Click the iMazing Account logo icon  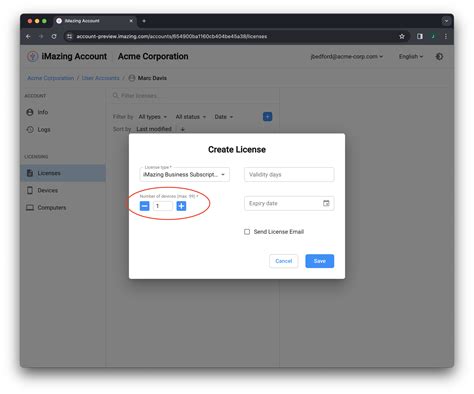32,56
